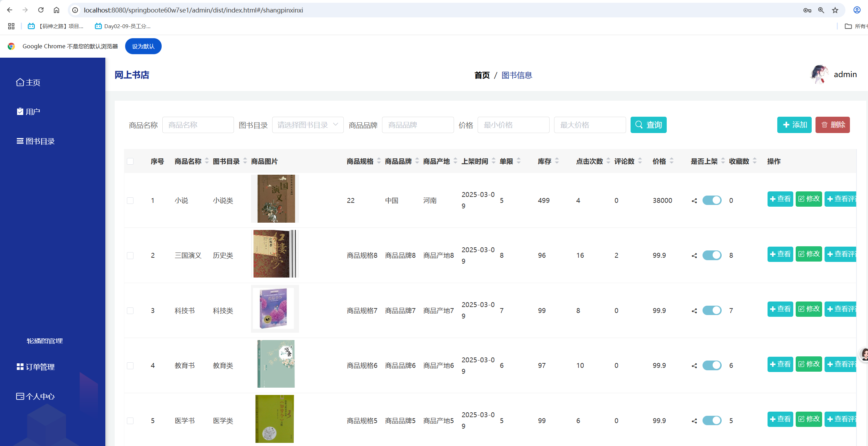This screenshot has height=446, width=868.
Task: Sort by 库存 column arrows
Action: pos(557,161)
